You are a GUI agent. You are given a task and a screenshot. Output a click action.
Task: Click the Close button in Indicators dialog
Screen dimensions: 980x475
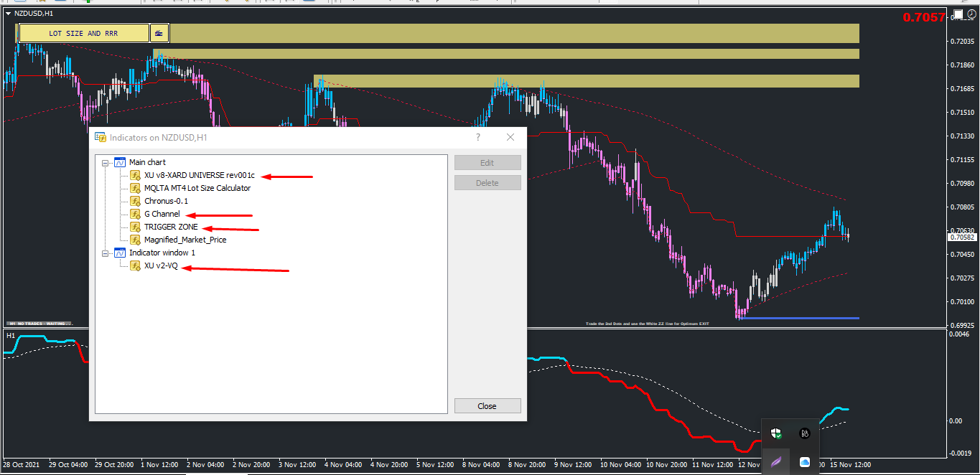click(x=487, y=406)
